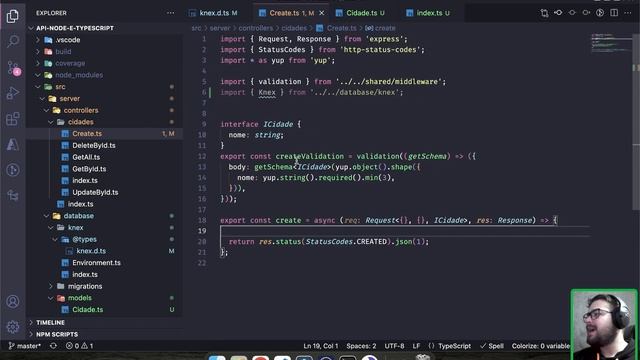This screenshot has width=640, height=360.
Task: Open the Extensions view
Action: (x=13, y=119)
